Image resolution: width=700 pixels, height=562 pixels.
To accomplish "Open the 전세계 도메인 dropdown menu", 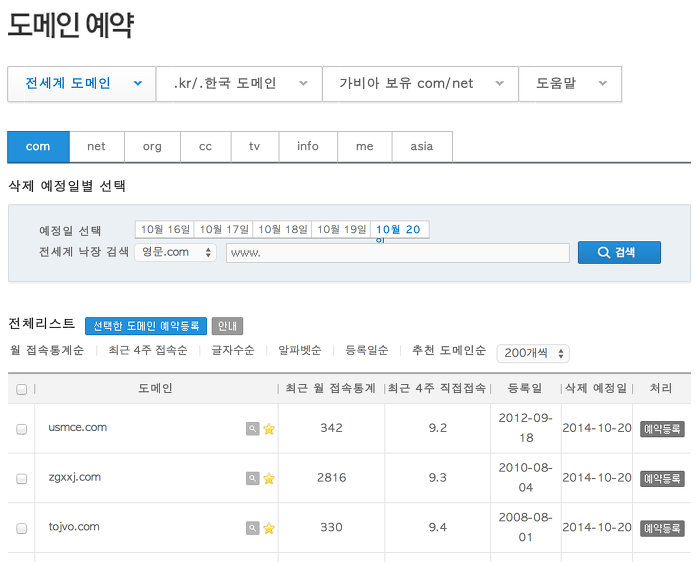I will click(82, 84).
